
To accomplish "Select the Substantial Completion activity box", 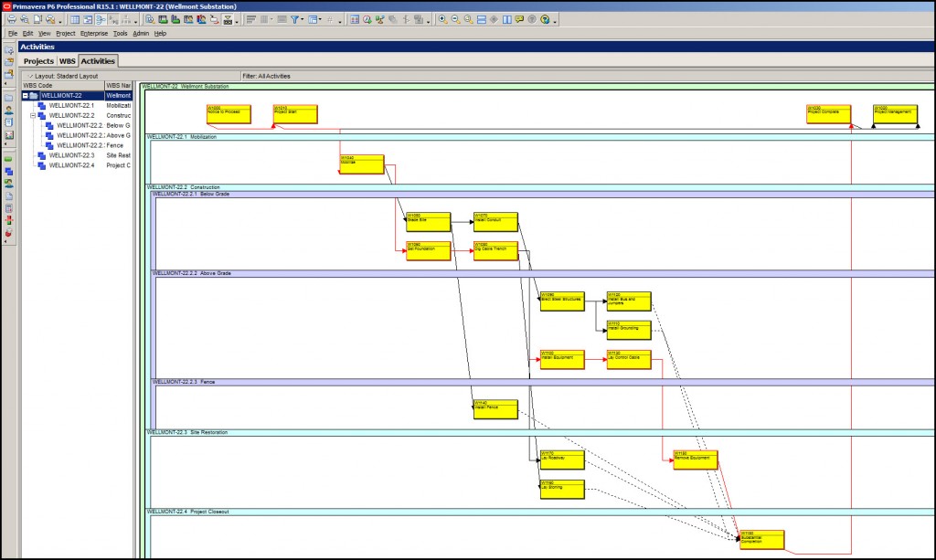I will pos(762,539).
